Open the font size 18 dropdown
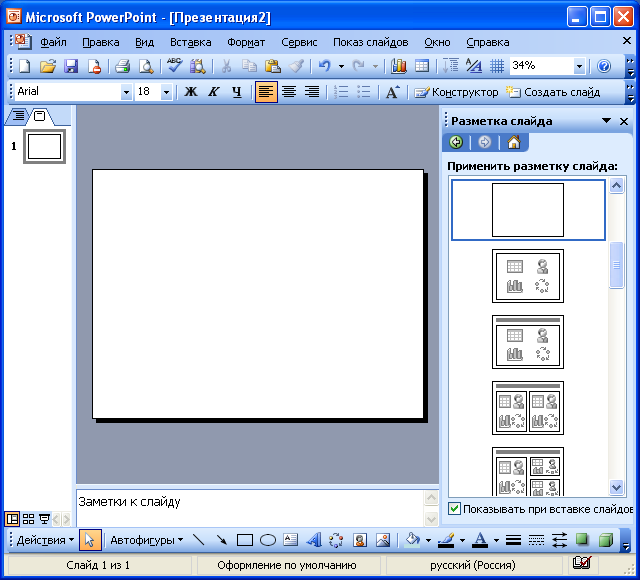 [166, 92]
